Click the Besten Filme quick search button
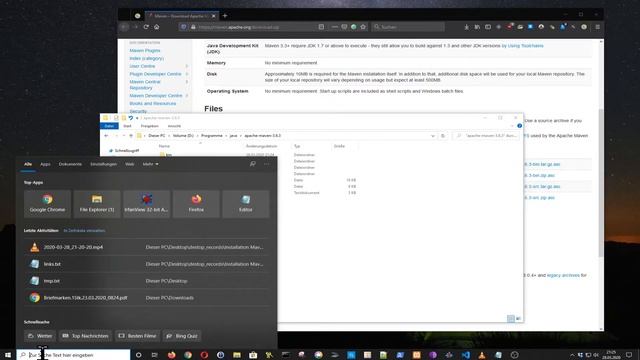The width and height of the screenshot is (640, 360). (x=138, y=336)
